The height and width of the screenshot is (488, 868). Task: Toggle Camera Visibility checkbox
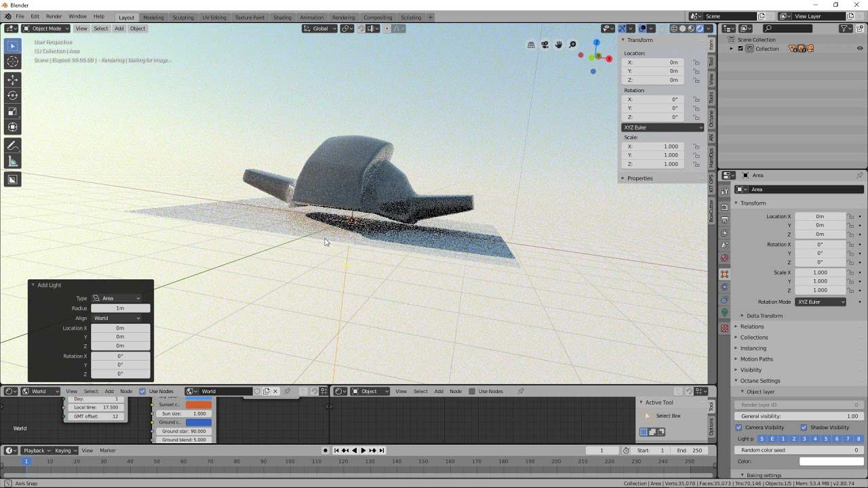tap(739, 428)
